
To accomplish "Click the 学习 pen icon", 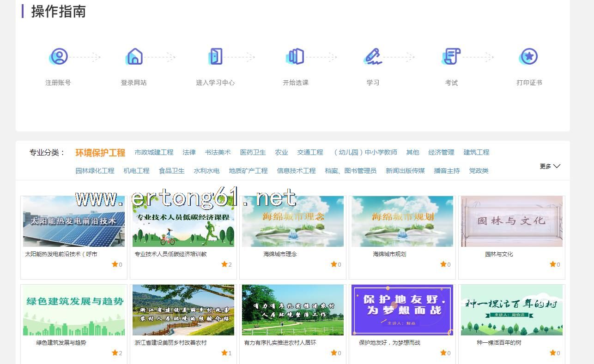I will (373, 57).
